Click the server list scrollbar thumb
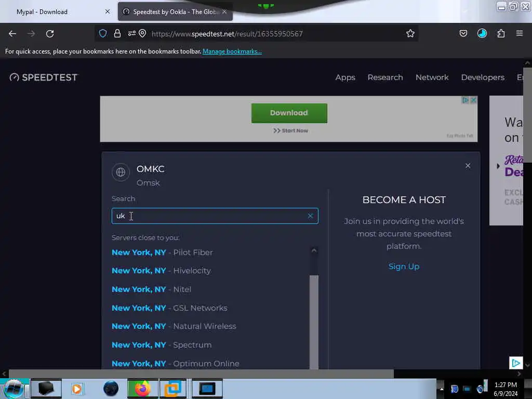Screen dimensions: 532x399 (314, 322)
